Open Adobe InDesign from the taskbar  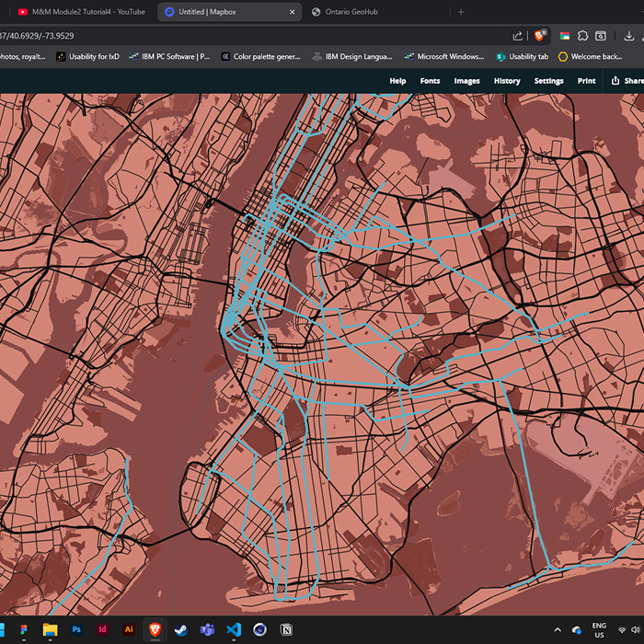pos(102,630)
